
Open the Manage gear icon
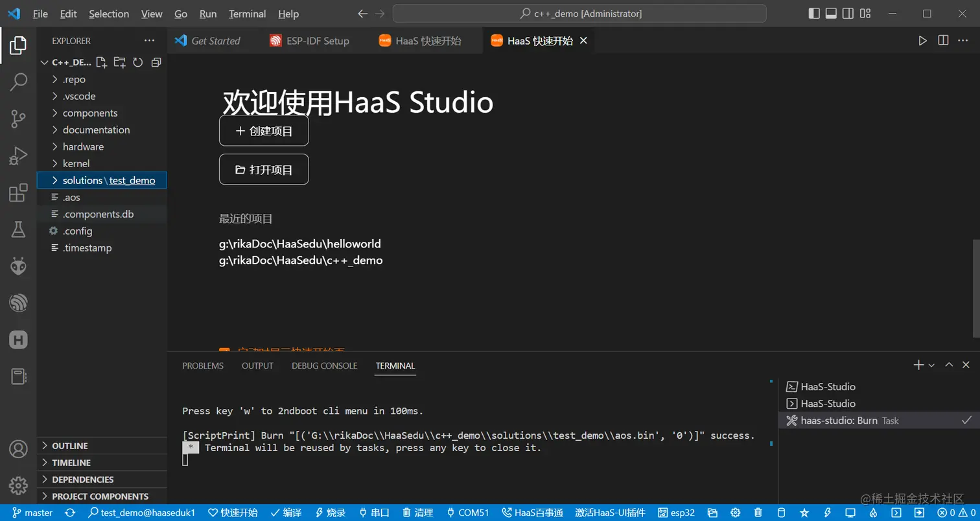pyautogui.click(x=18, y=485)
